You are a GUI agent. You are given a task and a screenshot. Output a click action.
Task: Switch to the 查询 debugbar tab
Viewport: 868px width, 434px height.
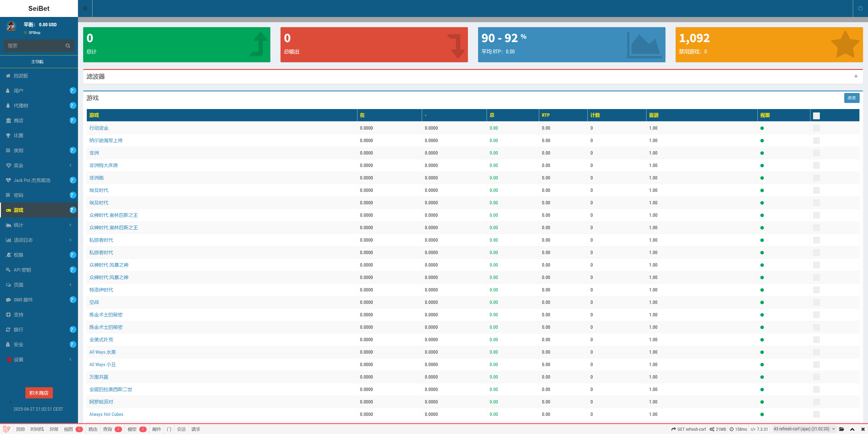(108, 429)
